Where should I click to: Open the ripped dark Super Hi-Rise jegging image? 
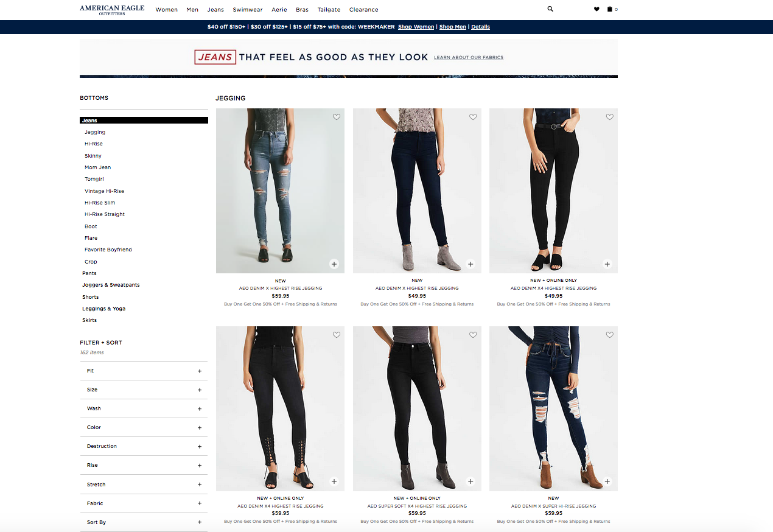coord(553,408)
